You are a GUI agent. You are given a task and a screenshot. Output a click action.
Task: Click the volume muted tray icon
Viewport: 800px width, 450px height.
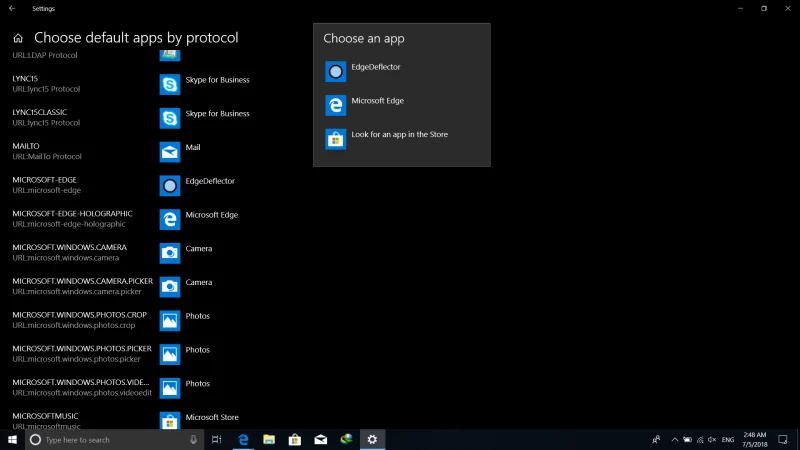point(712,439)
